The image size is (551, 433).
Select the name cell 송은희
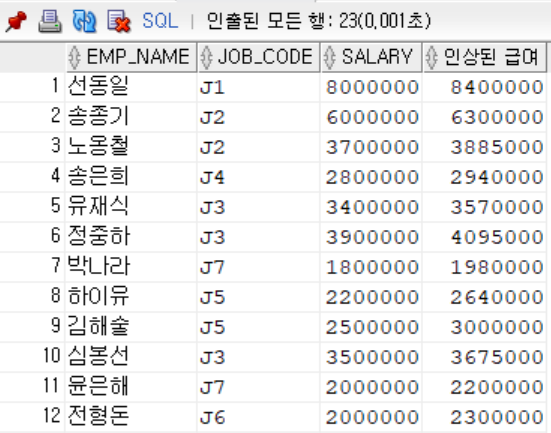[131, 176]
